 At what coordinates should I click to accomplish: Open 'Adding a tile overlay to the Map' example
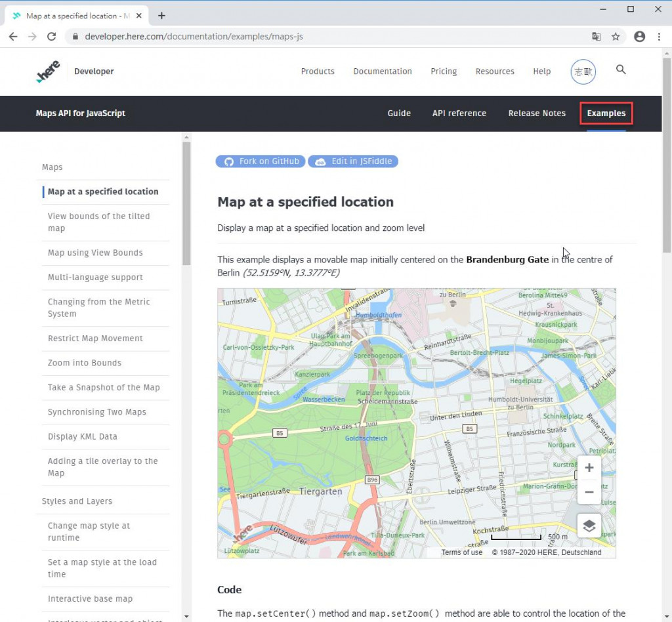point(103,467)
